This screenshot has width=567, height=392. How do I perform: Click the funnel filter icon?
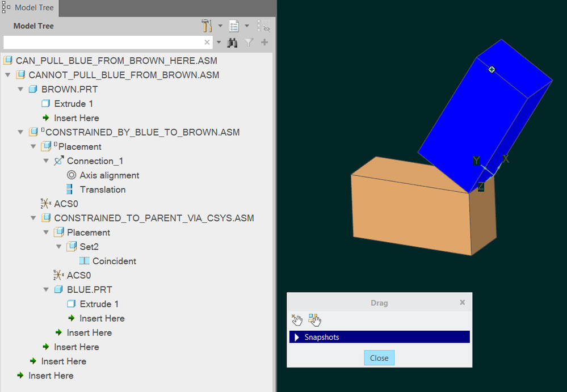pos(249,43)
